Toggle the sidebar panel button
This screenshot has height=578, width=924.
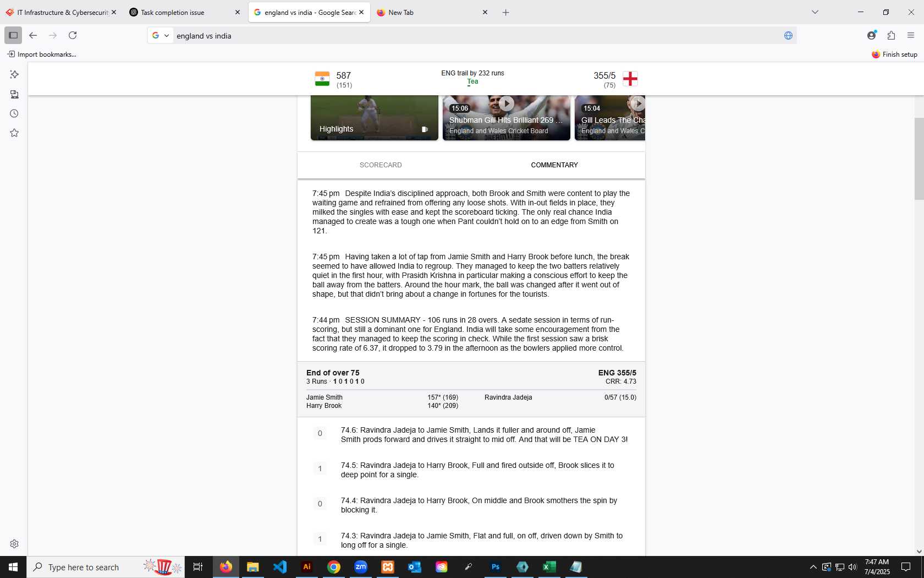click(x=13, y=35)
